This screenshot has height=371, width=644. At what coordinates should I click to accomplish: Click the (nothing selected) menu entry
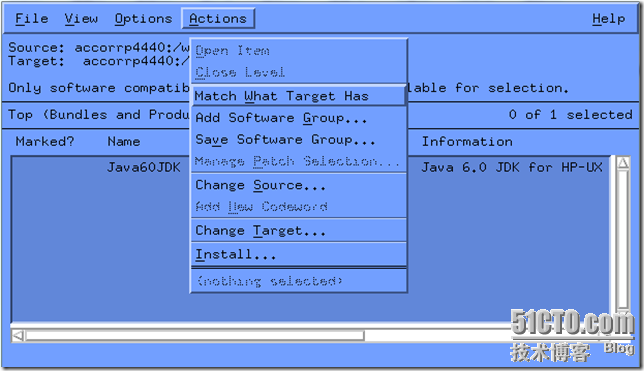click(299, 281)
